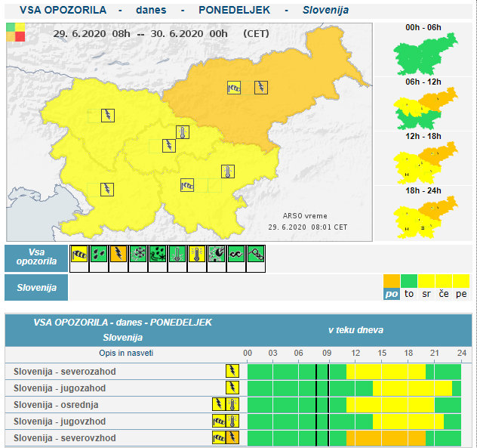Select the rain warning icon in Vsa opozorila row
477x448 pixels.
click(98, 255)
